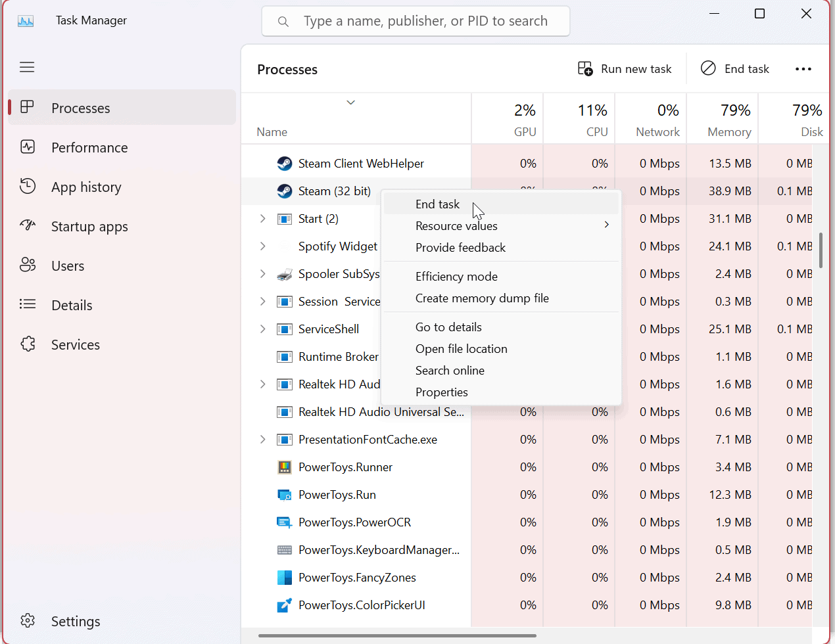Viewport: 835px width, 644px height.
Task: Open the Details section
Action: point(71,305)
